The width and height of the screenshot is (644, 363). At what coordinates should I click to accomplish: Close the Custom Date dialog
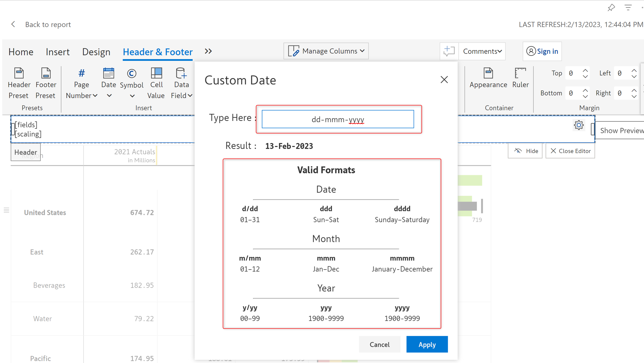(444, 80)
